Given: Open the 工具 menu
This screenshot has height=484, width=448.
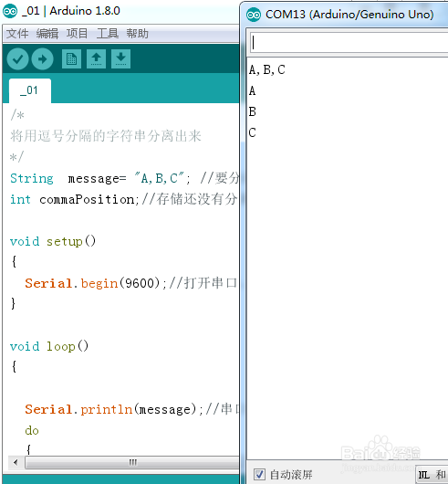Looking at the screenshot, I should pyautogui.click(x=108, y=34).
